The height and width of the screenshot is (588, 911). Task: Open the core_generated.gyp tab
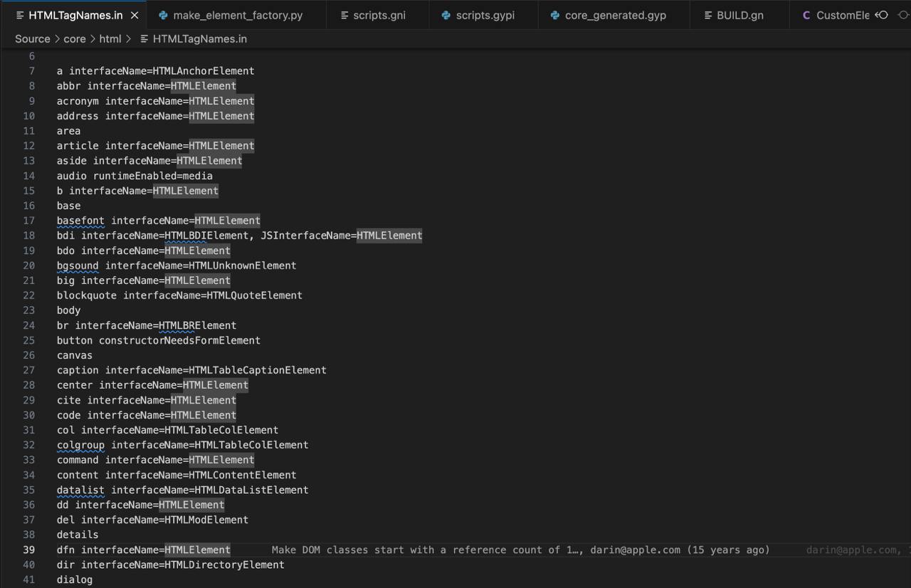point(615,15)
